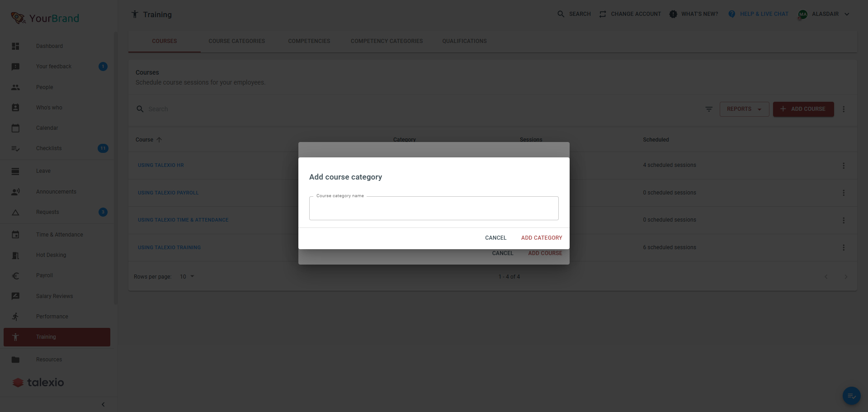The width and height of the screenshot is (868, 412).
Task: Open the filter list icon beside Reports
Action: tap(709, 109)
